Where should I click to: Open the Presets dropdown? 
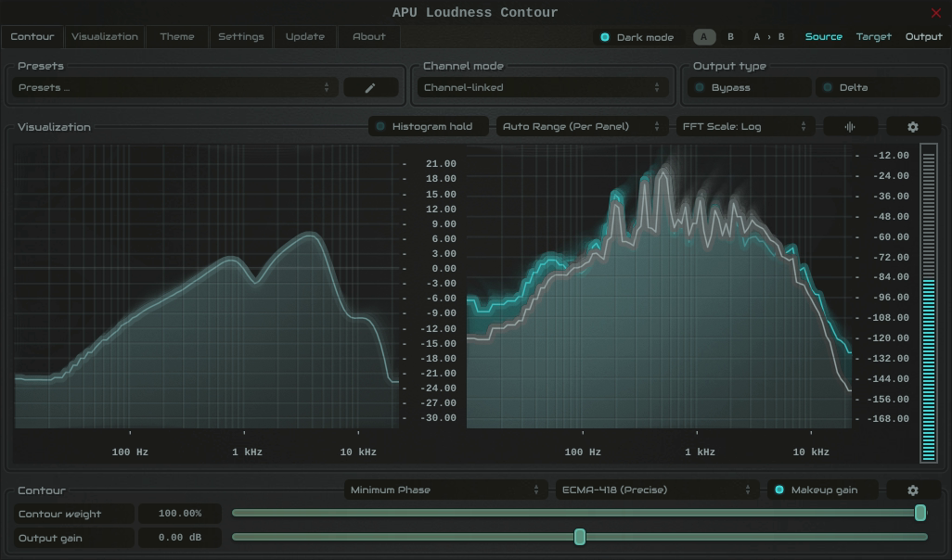(x=174, y=87)
